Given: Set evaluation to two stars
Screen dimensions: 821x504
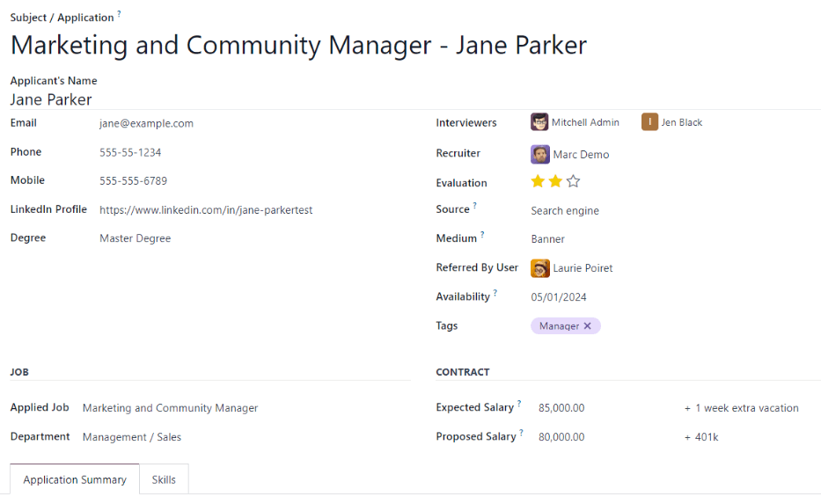Looking at the screenshot, I should [x=555, y=182].
